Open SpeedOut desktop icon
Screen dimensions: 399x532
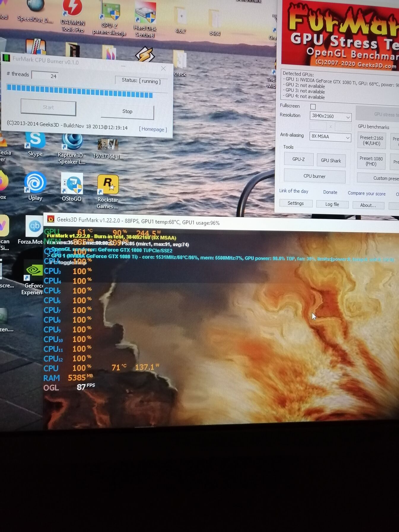[35, 11]
